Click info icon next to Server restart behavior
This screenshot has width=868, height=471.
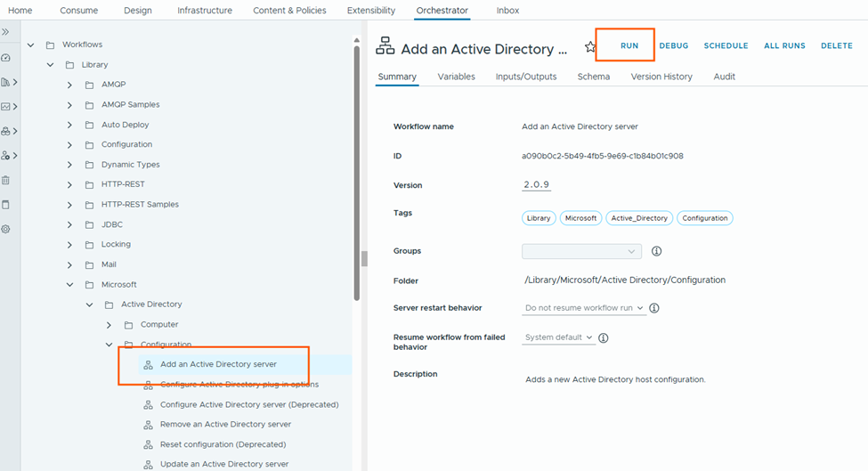[654, 308]
